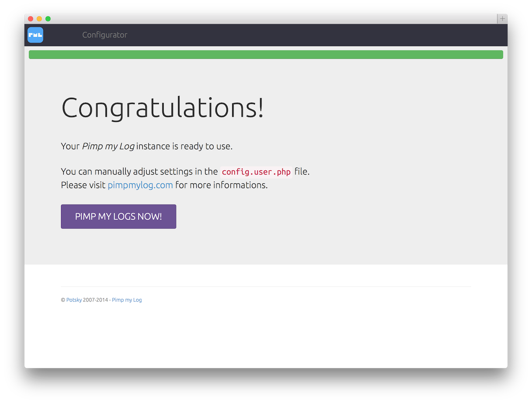Click the Congratulations! heading
Image resolution: width=532 pixels, height=403 pixels.
[x=162, y=107]
